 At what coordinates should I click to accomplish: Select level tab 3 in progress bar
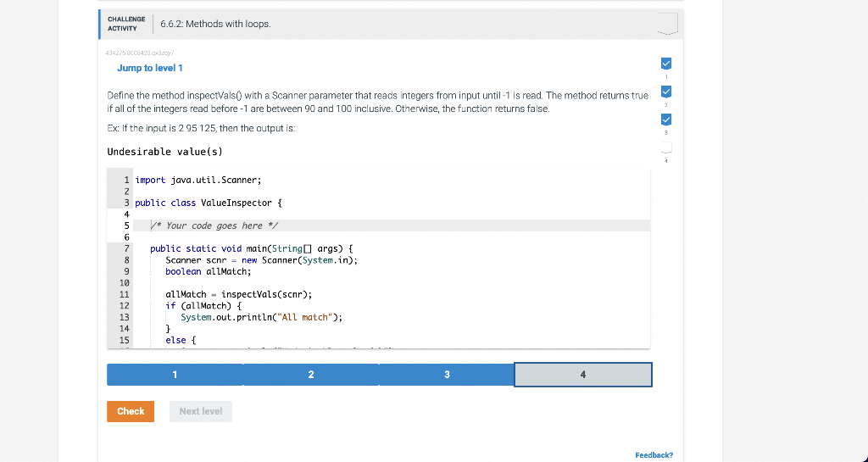coord(447,375)
